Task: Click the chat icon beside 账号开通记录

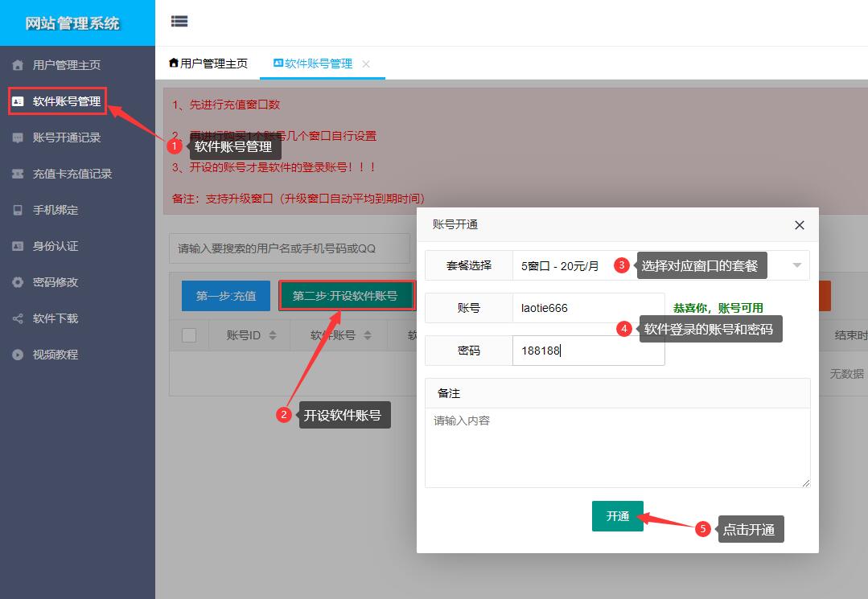Action: 18,137
